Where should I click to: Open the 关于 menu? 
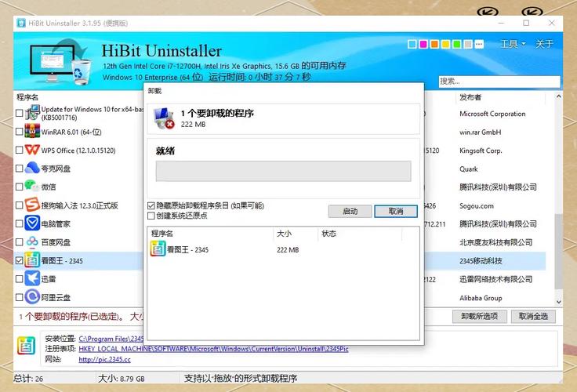click(x=544, y=44)
